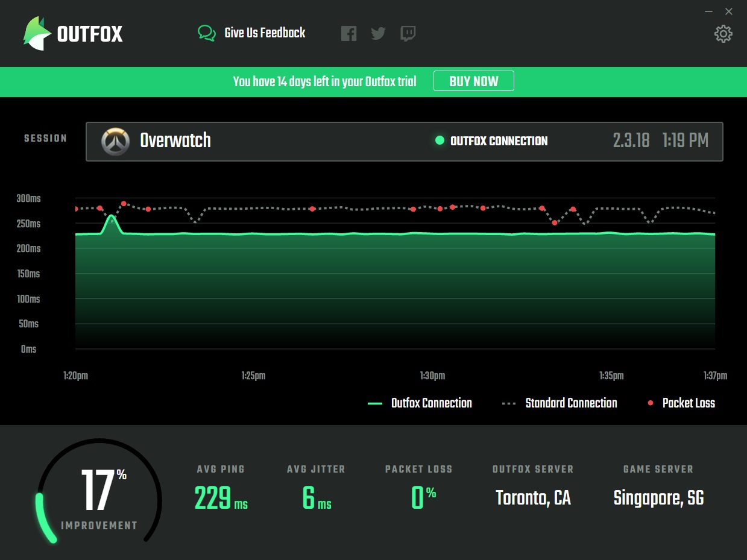Image resolution: width=747 pixels, height=560 pixels.
Task: Click the 150ms axis label
Action: tap(29, 274)
